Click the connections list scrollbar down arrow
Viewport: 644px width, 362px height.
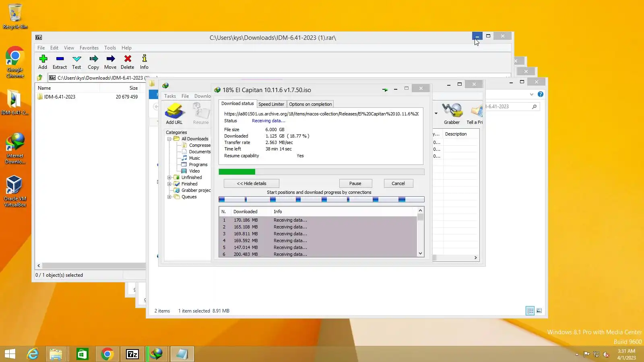click(421, 253)
